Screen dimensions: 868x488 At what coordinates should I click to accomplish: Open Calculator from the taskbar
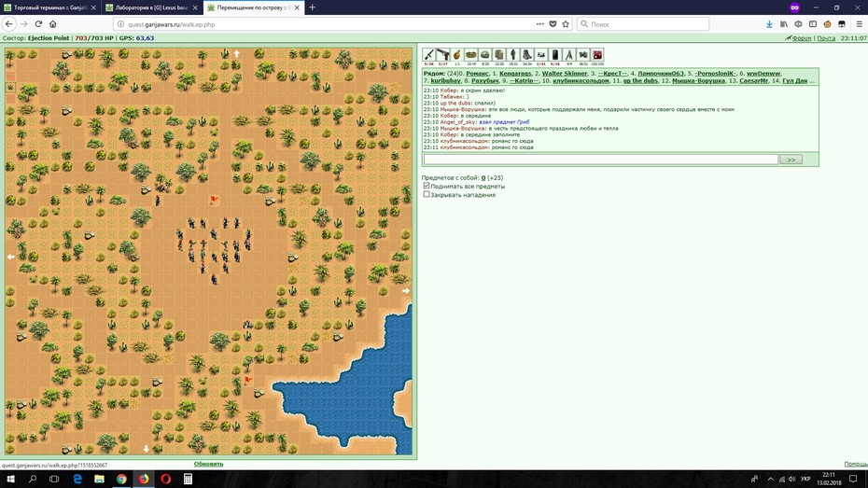(188, 480)
